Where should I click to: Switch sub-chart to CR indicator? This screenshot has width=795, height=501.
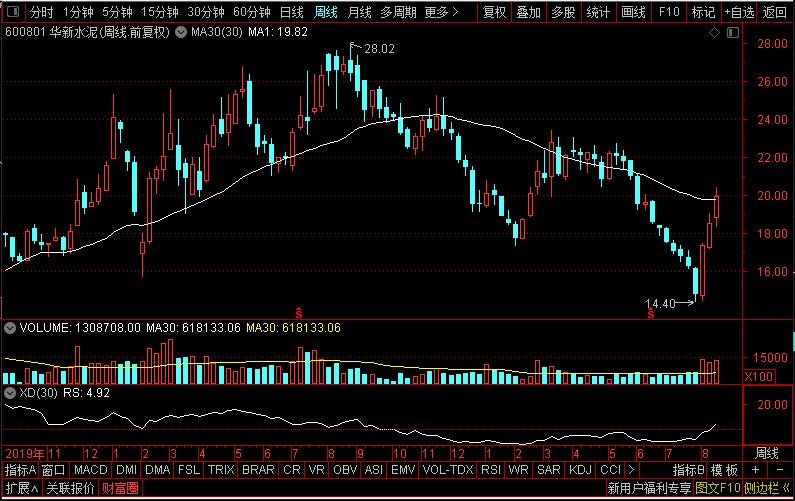(292, 470)
